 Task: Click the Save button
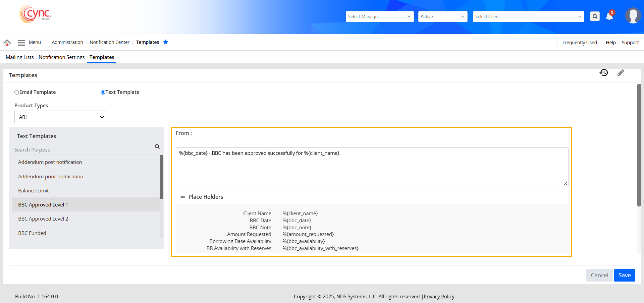(624, 275)
